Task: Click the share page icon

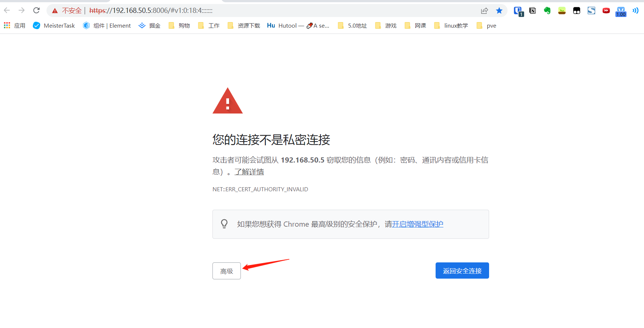Action: [x=484, y=11]
